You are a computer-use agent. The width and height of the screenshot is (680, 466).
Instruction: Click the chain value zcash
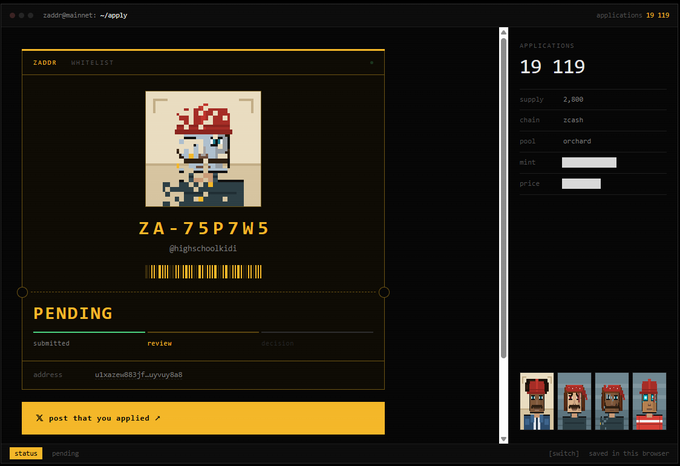point(573,120)
